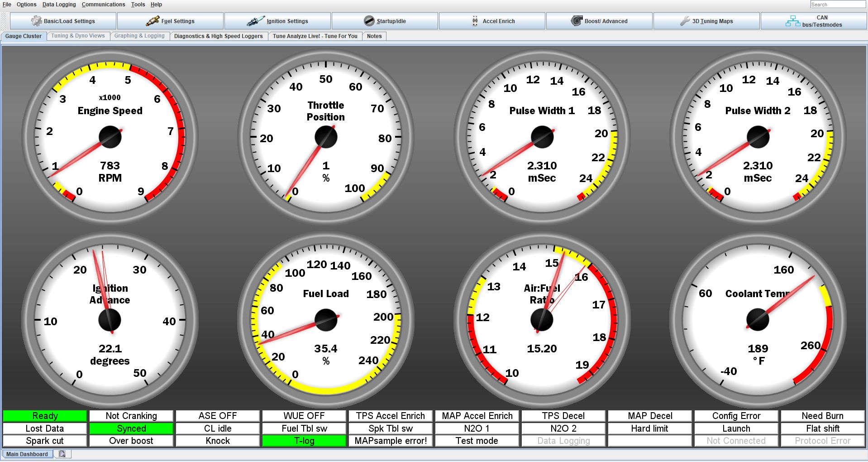Click the Spark cut indicator

45,441
